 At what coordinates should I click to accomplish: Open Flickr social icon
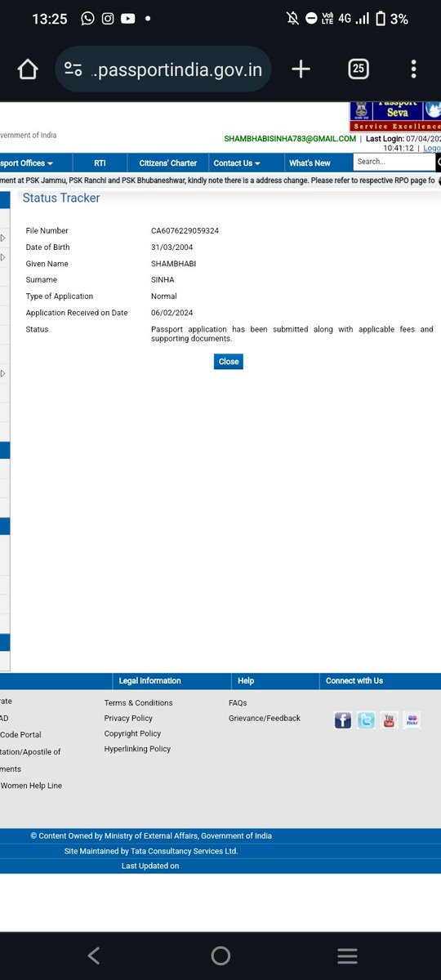point(412,720)
